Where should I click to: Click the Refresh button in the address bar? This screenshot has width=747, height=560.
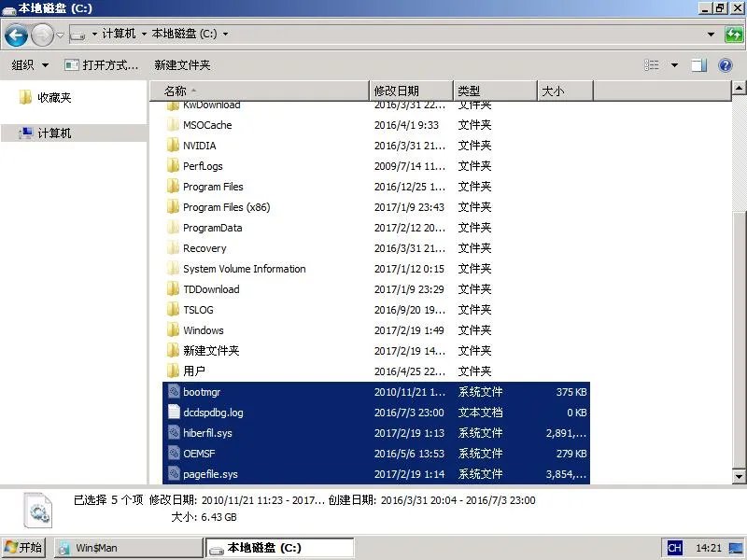[734, 35]
